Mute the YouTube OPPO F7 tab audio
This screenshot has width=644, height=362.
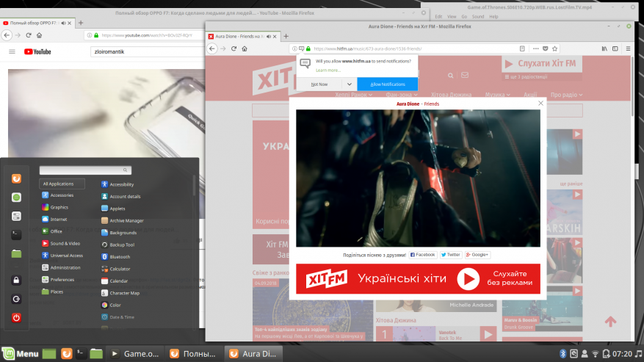[x=63, y=23]
